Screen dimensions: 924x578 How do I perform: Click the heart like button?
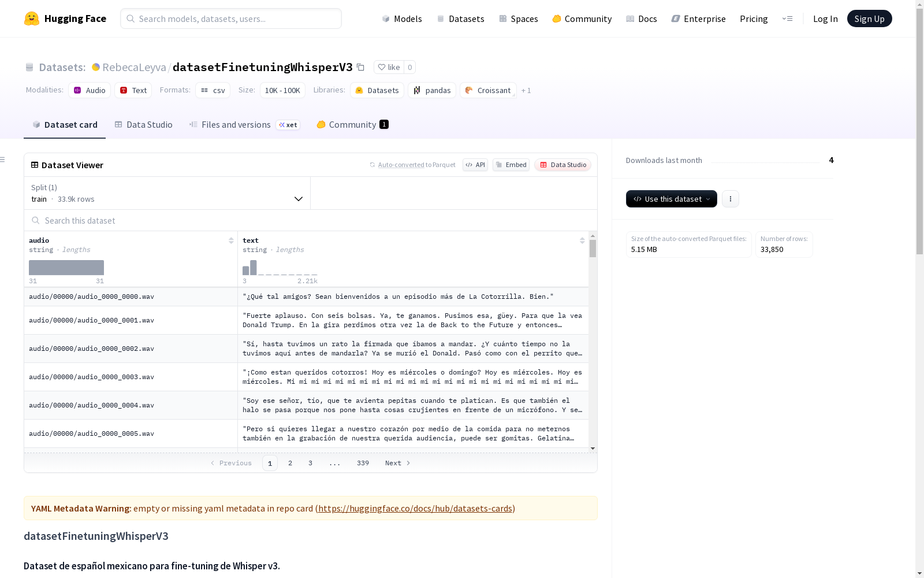click(389, 67)
